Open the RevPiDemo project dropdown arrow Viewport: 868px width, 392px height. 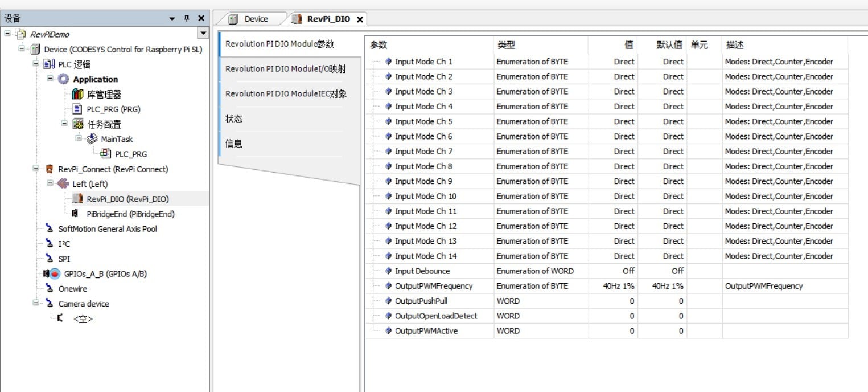click(202, 35)
